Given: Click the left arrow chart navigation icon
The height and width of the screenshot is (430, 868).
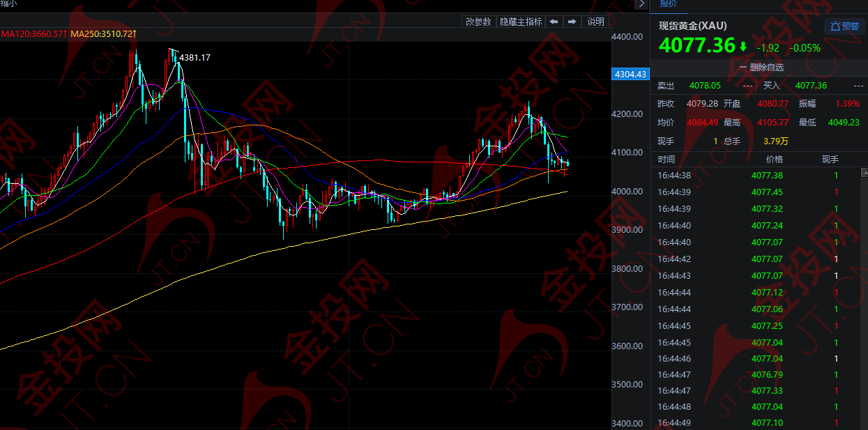Looking at the screenshot, I should 554,22.
